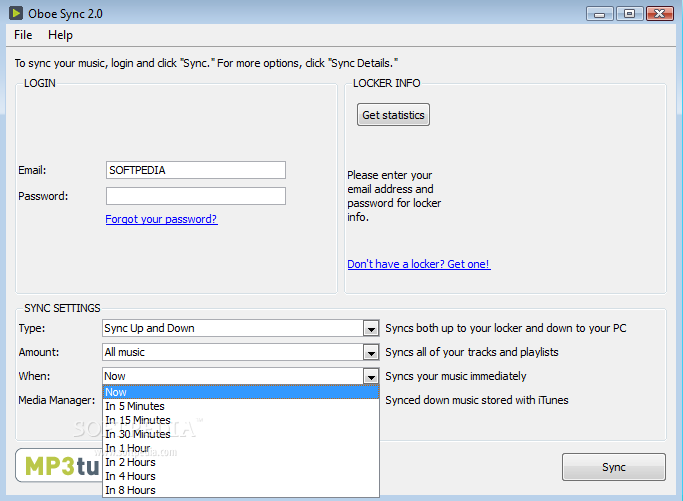Open Don't have a locker? Get one! link
Viewport: 683px width, 501px height.
(419, 264)
